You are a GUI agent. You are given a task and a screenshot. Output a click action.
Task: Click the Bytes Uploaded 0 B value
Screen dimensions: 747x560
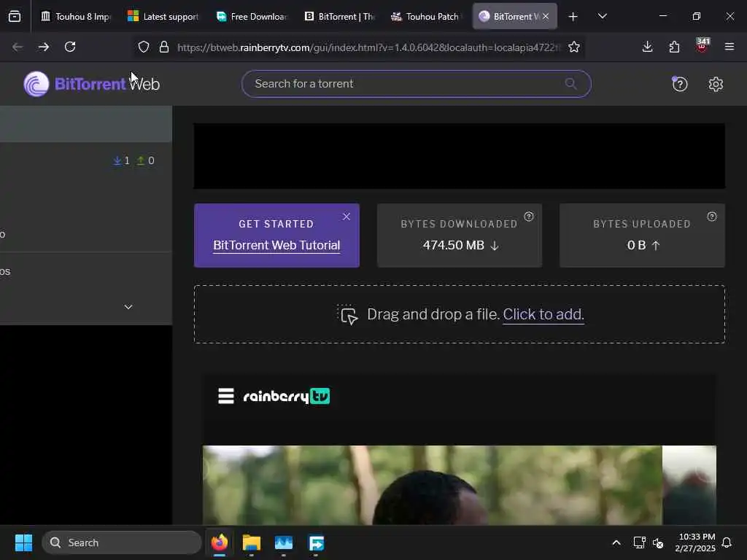pos(636,245)
